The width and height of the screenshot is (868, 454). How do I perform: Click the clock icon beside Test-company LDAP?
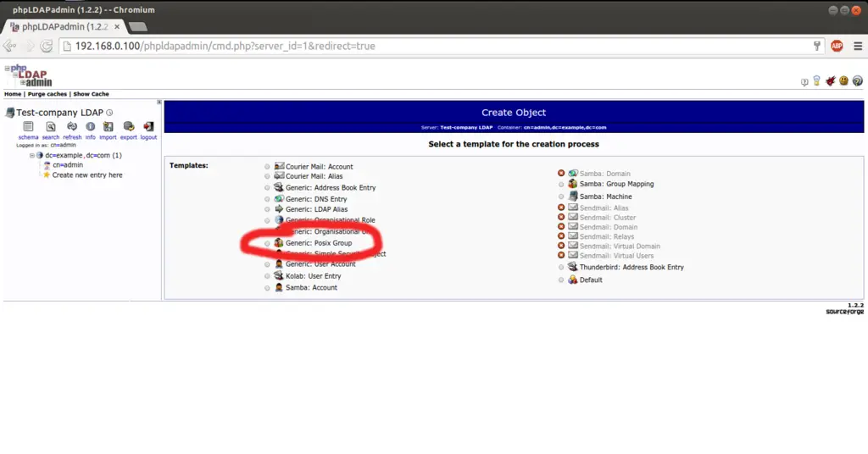(x=109, y=113)
